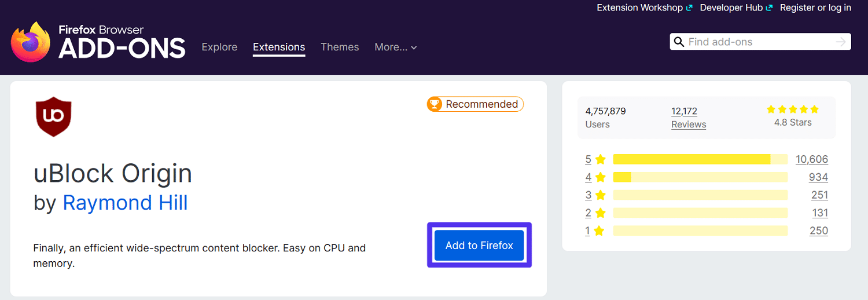868x300 pixels.
Task: Go to the Explore section
Action: pyautogui.click(x=219, y=47)
